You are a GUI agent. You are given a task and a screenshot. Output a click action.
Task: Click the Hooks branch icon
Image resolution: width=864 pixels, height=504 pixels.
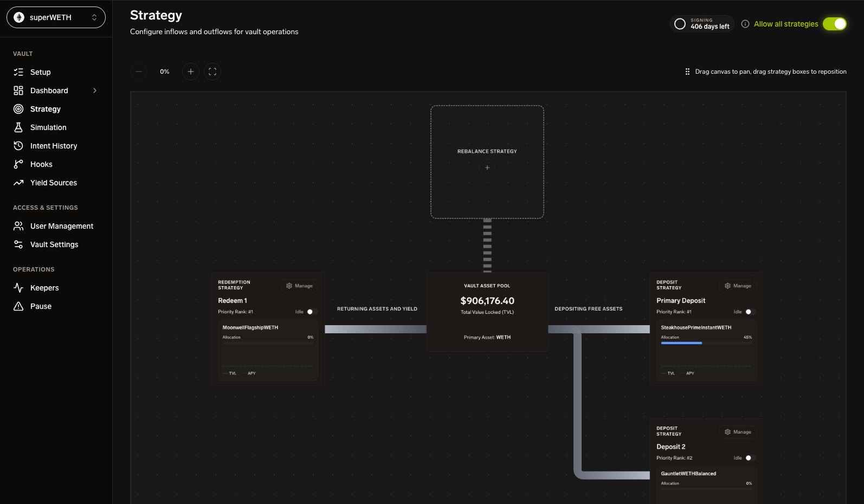[x=18, y=164]
